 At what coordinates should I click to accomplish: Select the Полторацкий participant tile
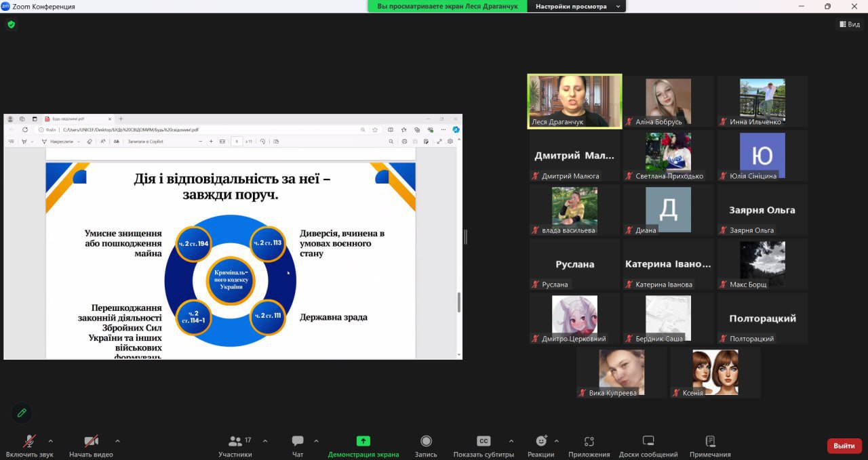(x=763, y=318)
